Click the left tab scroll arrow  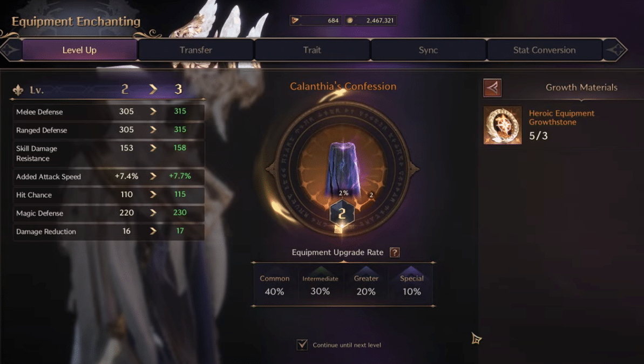pyautogui.click(x=10, y=50)
